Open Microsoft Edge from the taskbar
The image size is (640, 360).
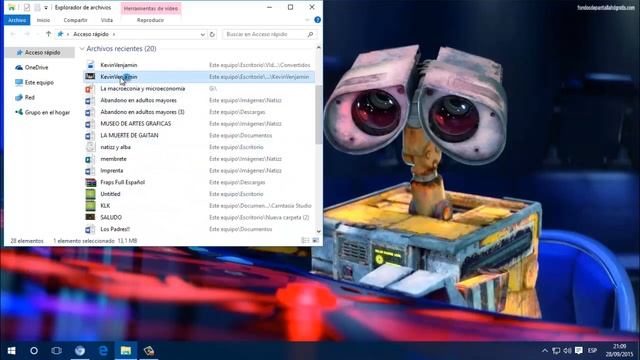[x=103, y=351]
